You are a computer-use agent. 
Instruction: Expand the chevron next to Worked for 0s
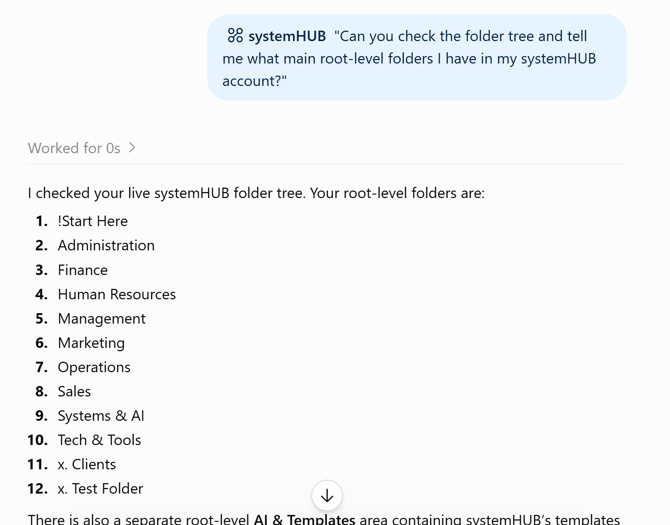(132, 147)
